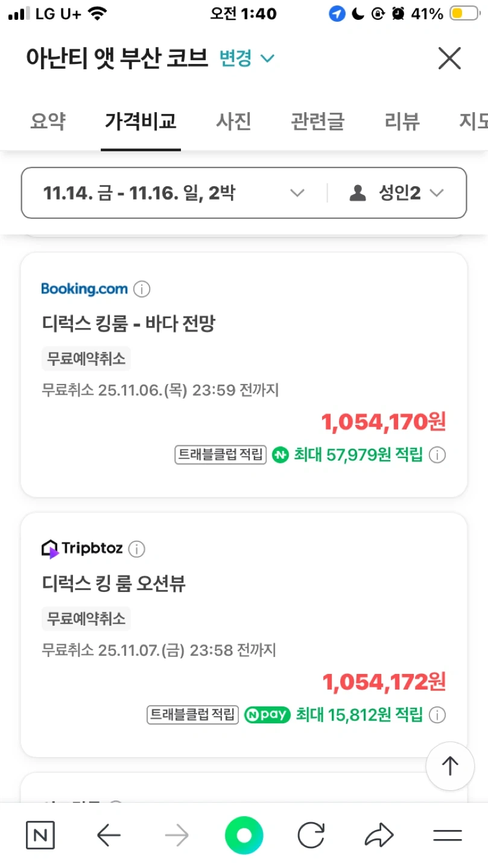Tap the info icon next to Booking.com

pyautogui.click(x=142, y=289)
